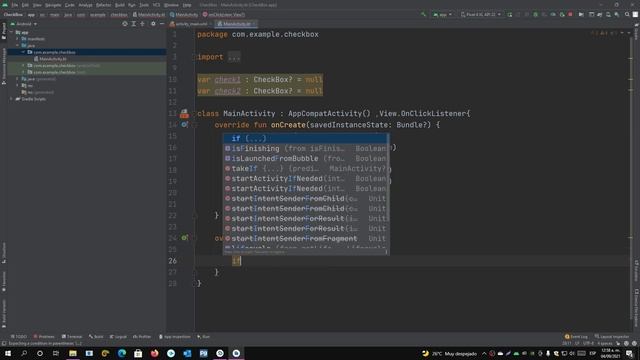Collapse selected com.example.checkbox package
Screen dimensions: 640x360
tap(23, 52)
